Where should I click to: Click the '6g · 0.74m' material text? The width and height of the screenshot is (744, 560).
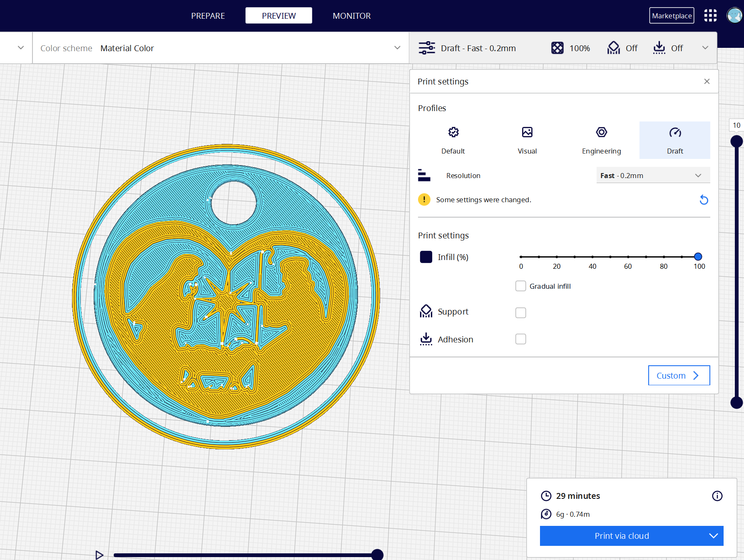pos(573,514)
